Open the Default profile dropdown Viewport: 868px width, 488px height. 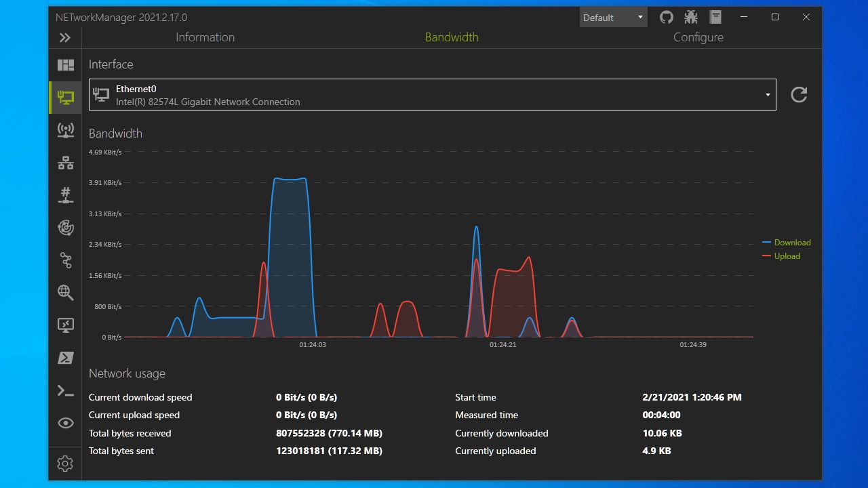[x=613, y=18]
